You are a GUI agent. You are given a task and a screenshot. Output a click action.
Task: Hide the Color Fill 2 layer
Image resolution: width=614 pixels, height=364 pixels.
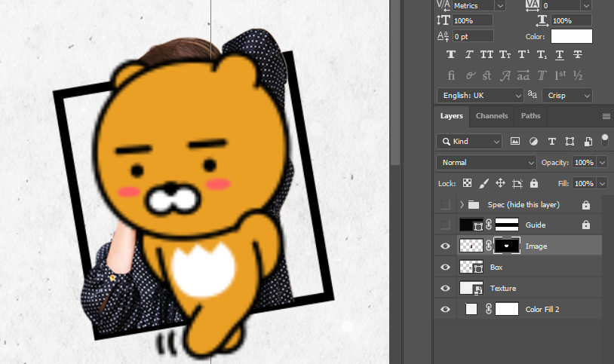pyautogui.click(x=445, y=310)
